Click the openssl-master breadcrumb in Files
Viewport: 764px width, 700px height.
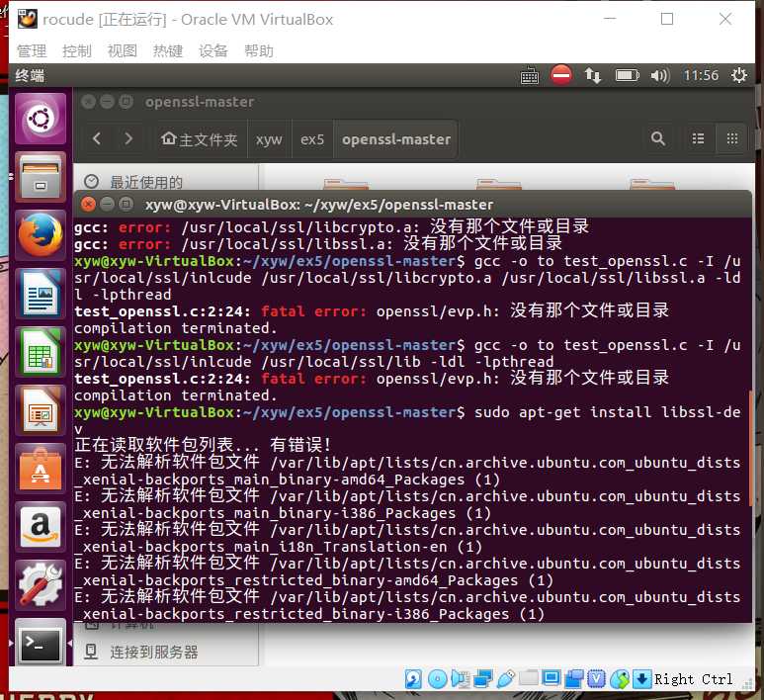[x=396, y=139]
